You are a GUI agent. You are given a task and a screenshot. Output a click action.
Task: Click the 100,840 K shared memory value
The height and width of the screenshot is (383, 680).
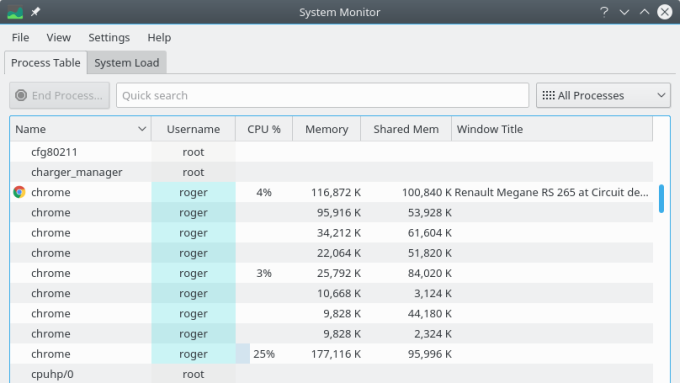click(427, 192)
